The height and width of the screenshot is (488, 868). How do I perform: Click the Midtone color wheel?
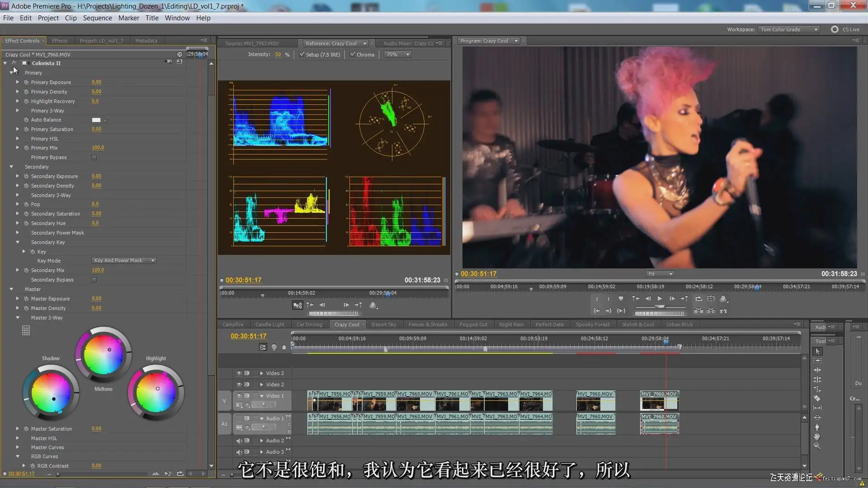[x=104, y=355]
